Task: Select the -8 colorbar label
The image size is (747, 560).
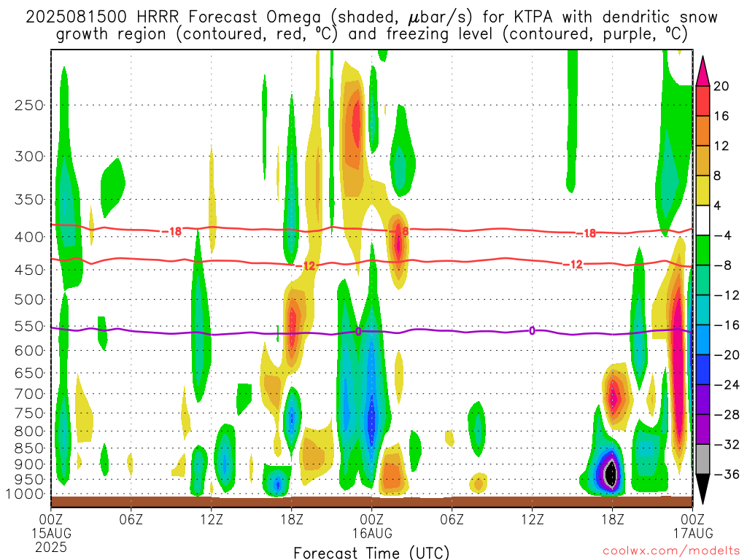Action: pyautogui.click(x=723, y=265)
